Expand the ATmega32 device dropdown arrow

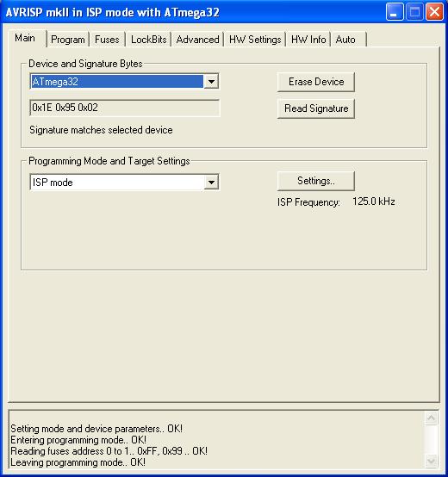click(211, 82)
